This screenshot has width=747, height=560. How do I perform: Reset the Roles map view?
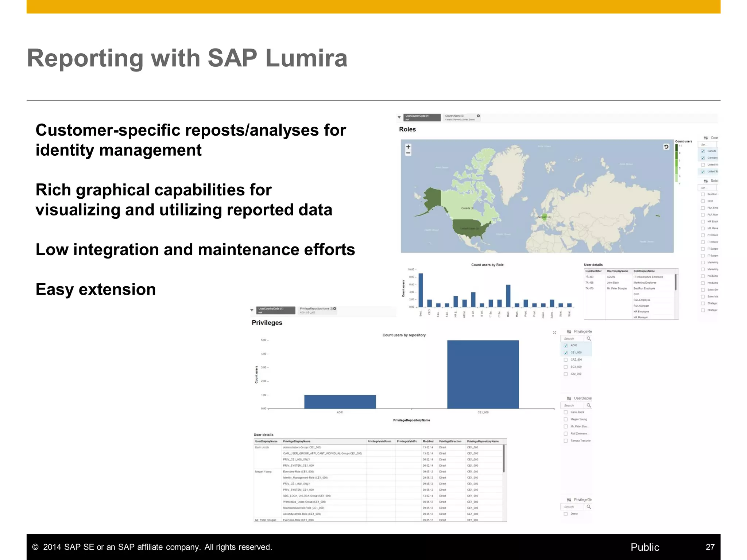(x=666, y=147)
